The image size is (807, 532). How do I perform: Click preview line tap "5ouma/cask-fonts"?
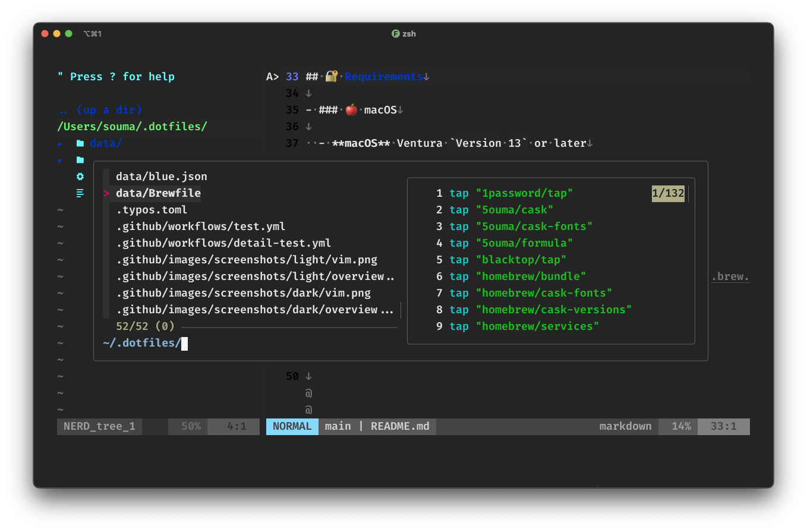point(521,226)
